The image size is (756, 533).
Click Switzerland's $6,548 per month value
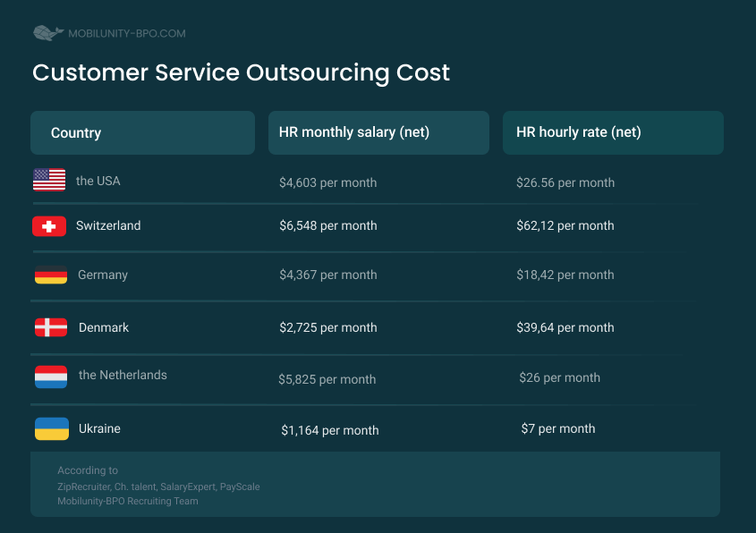point(328,225)
